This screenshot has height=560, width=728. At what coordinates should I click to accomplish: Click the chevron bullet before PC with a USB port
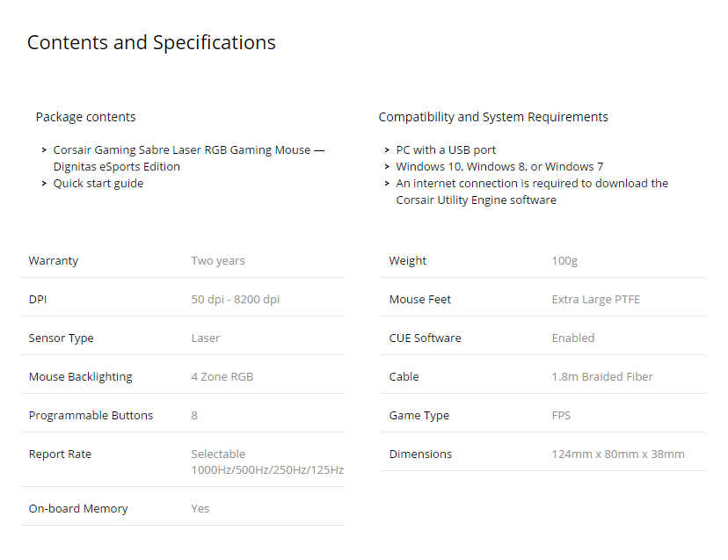(x=387, y=150)
